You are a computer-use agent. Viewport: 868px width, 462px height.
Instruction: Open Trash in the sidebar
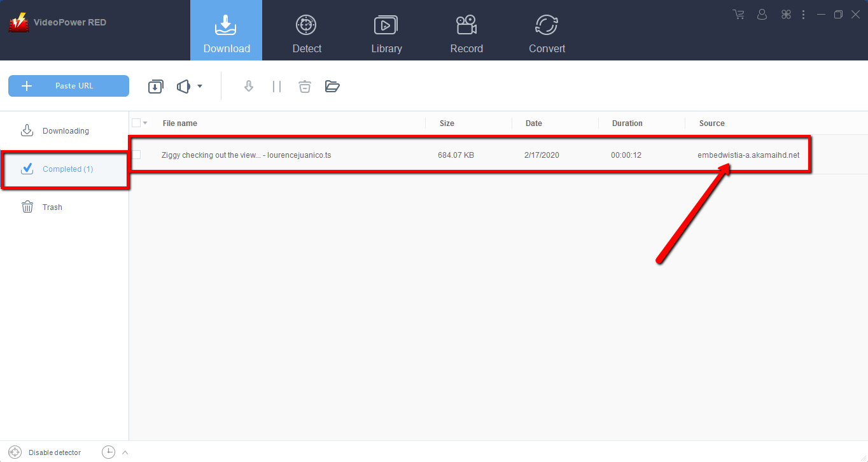64,207
